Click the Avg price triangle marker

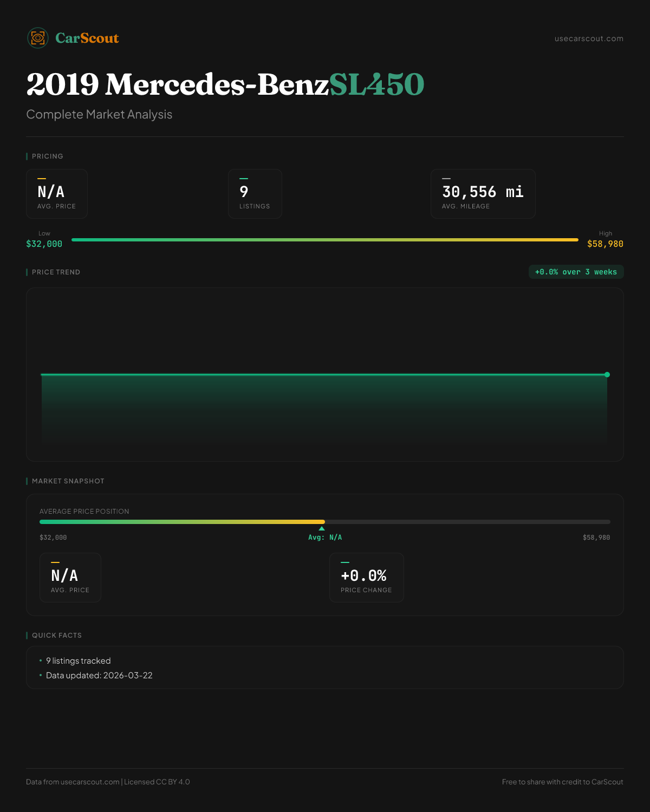(x=322, y=528)
